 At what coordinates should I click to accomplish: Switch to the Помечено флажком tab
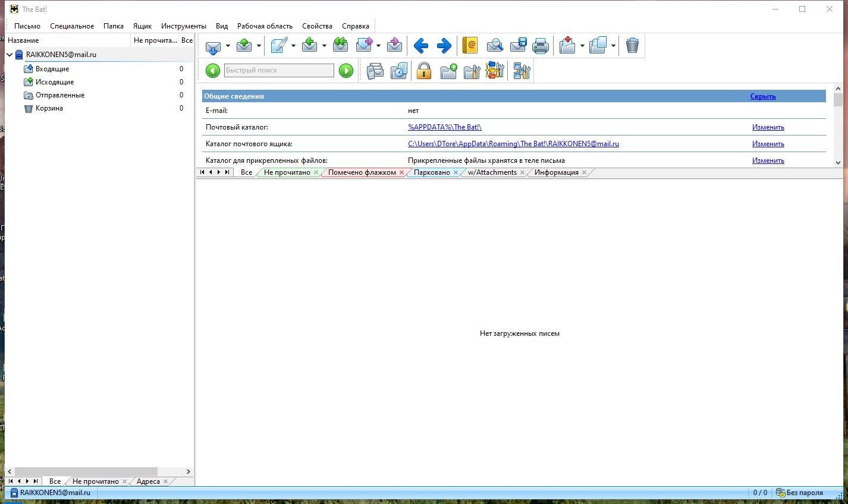click(362, 172)
